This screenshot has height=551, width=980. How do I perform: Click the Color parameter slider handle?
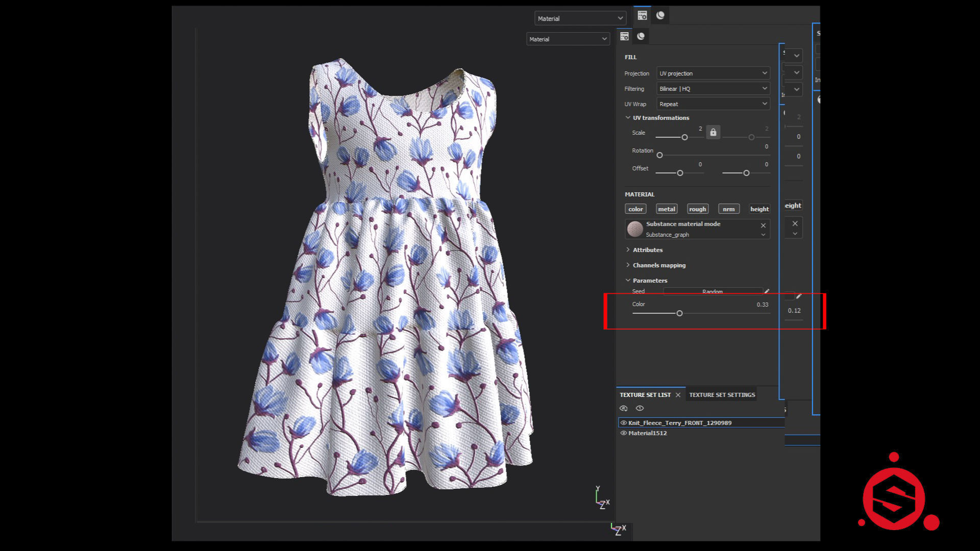click(x=679, y=313)
